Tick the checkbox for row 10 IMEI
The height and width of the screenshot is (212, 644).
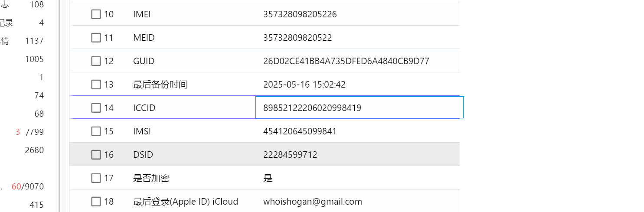coord(96,14)
